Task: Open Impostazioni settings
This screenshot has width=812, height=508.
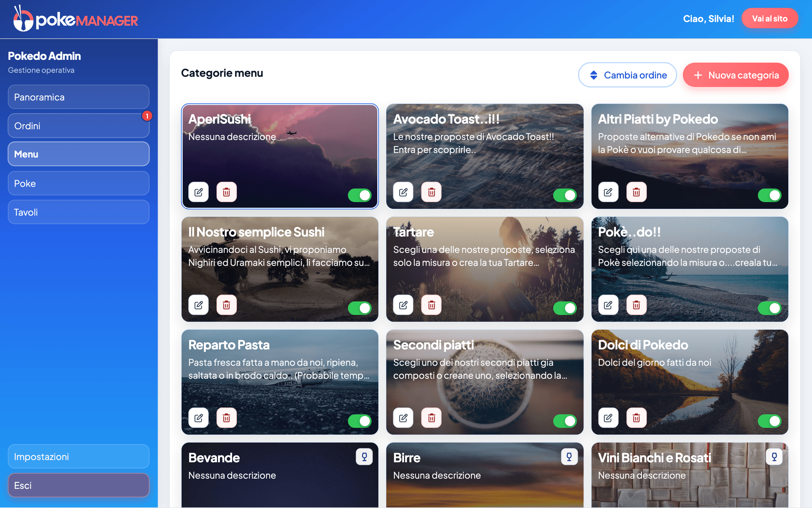Action: (78, 457)
